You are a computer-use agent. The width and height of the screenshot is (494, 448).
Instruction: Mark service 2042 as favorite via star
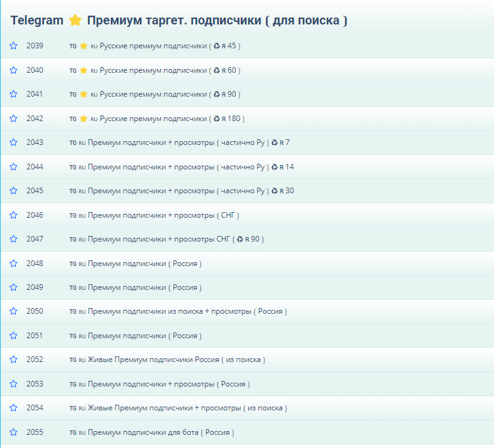pyautogui.click(x=14, y=119)
